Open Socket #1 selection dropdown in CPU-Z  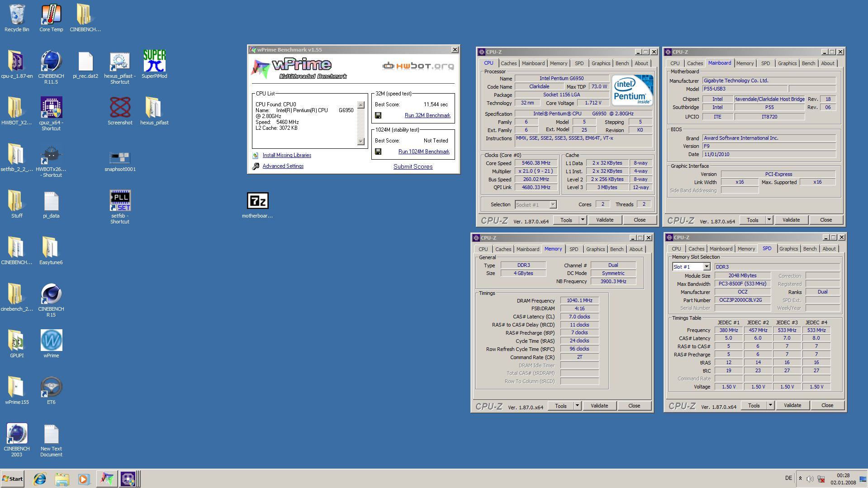553,205
